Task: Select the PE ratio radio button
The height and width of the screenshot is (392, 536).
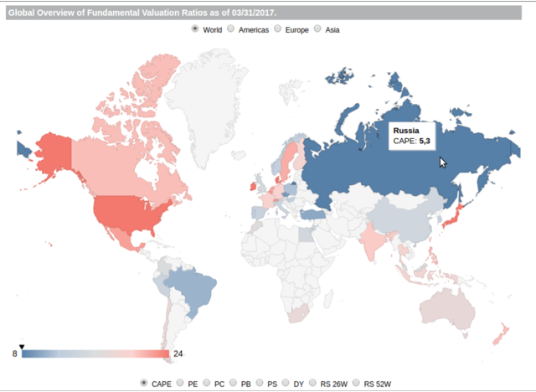Action: (180, 383)
